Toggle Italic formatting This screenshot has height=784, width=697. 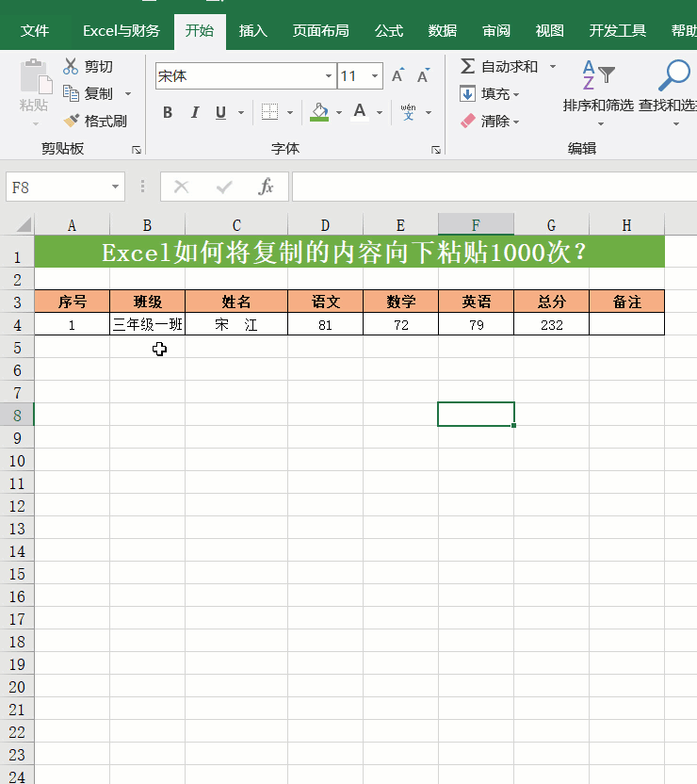pyautogui.click(x=195, y=112)
